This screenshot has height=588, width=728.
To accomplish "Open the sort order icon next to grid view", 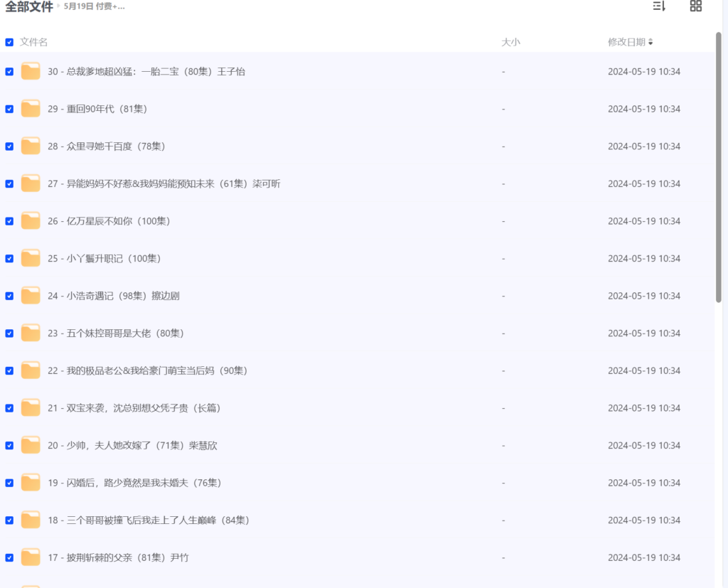I will (x=658, y=6).
